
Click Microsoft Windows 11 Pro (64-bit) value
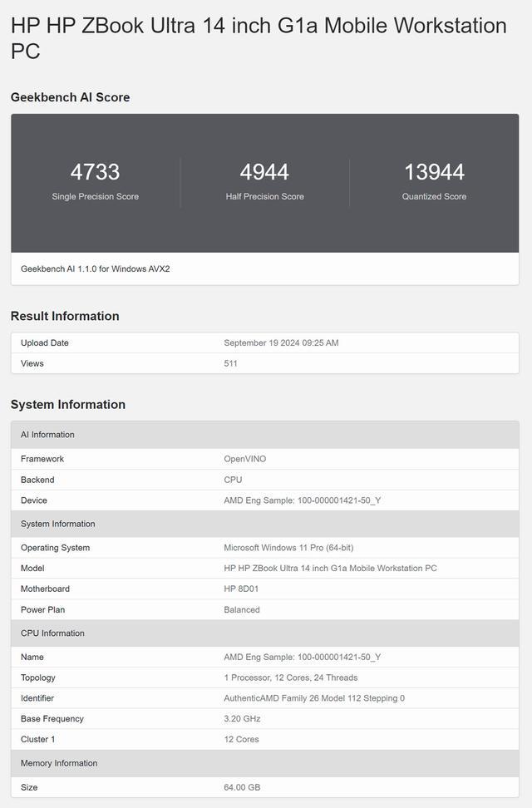click(x=288, y=548)
